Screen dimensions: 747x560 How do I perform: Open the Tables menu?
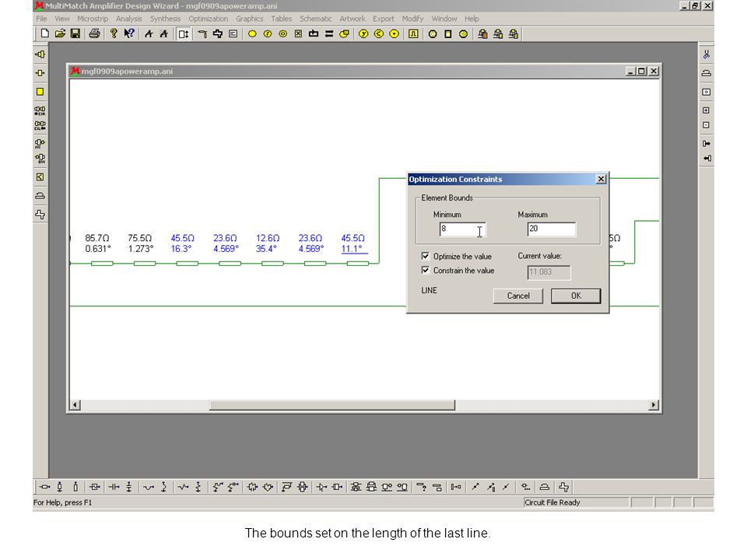click(x=282, y=19)
